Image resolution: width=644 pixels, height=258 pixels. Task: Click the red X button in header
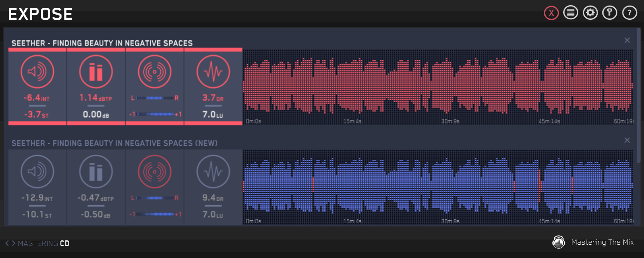click(551, 13)
